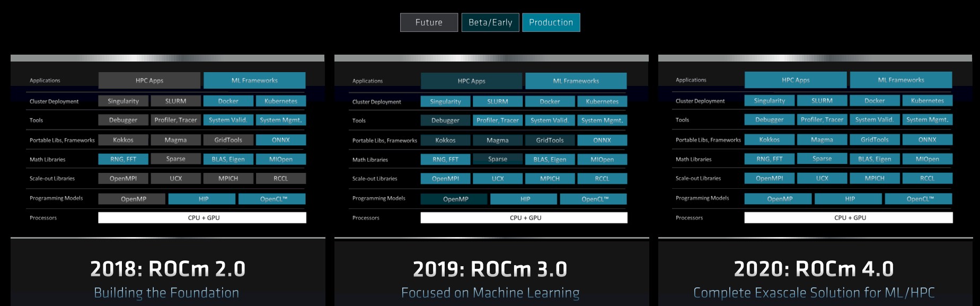Click the CPU + GPU bar in ROCm 2.0 panel
This screenshot has height=306, width=980.
tap(202, 218)
